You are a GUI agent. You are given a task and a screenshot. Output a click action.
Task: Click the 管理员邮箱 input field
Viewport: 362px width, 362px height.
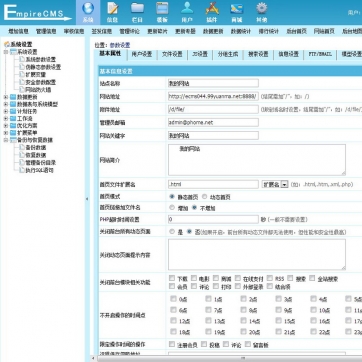click(x=213, y=122)
